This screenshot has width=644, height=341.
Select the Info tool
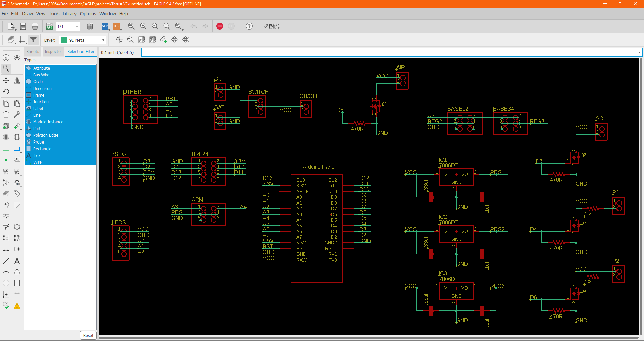point(6,58)
